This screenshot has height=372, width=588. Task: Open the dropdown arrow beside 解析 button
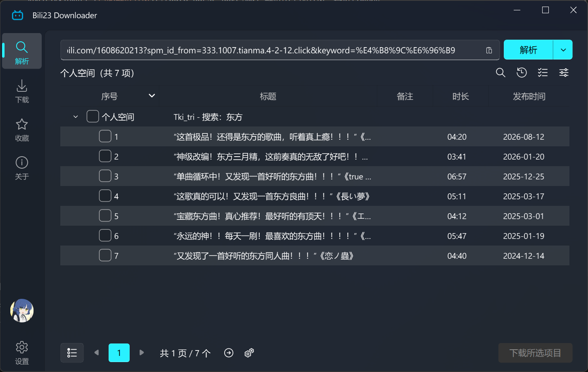click(x=563, y=50)
